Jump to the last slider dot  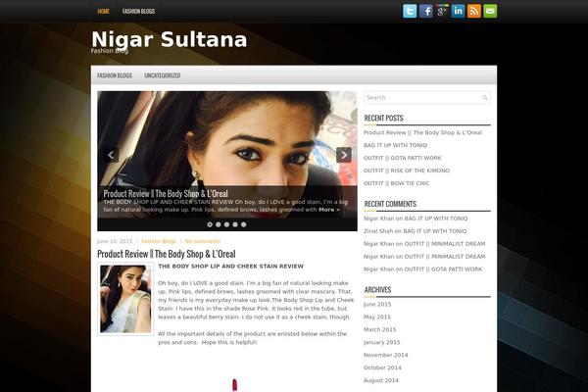[x=244, y=224]
